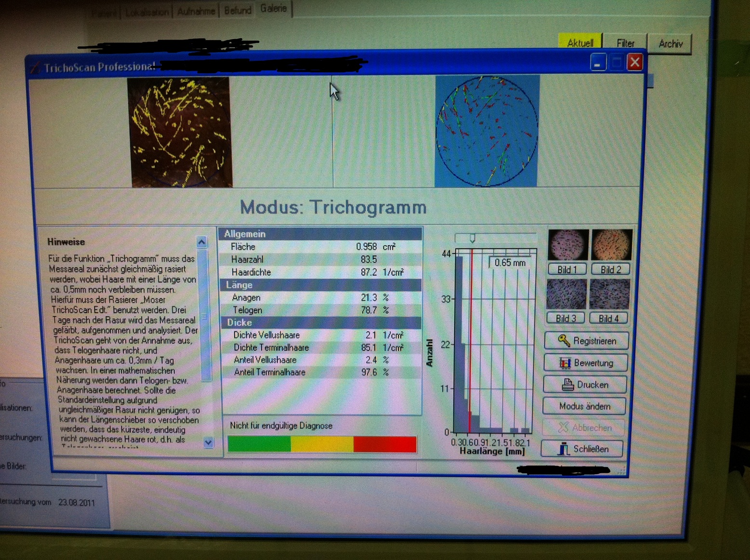Click the greyed-out X icon on Abbrechen
This screenshot has width=750, height=560.
point(563,427)
